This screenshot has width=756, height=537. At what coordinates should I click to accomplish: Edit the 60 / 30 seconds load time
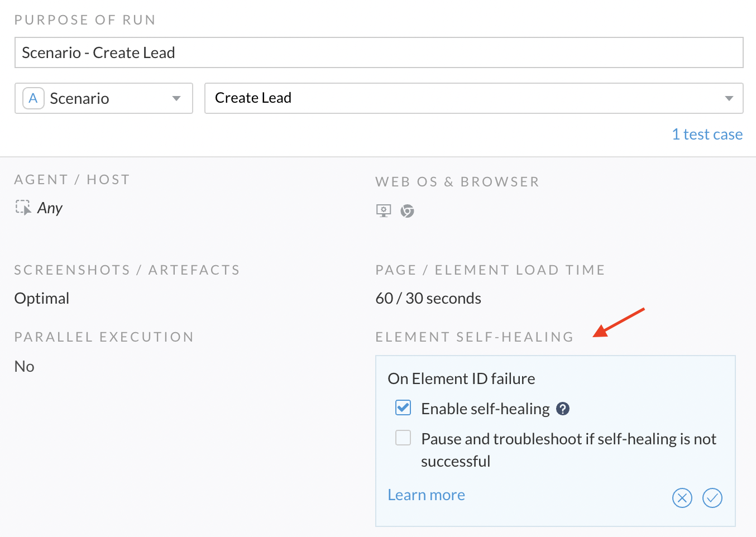pos(428,298)
